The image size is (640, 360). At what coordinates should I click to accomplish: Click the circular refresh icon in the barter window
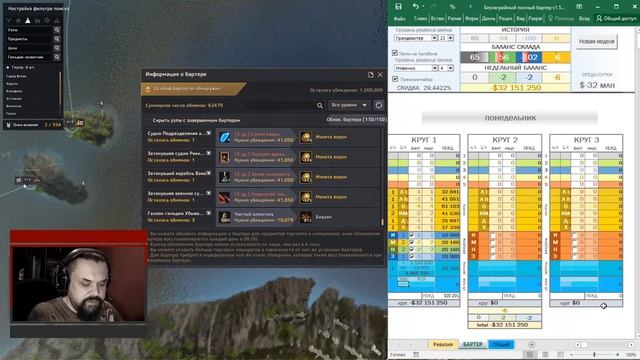[379, 105]
